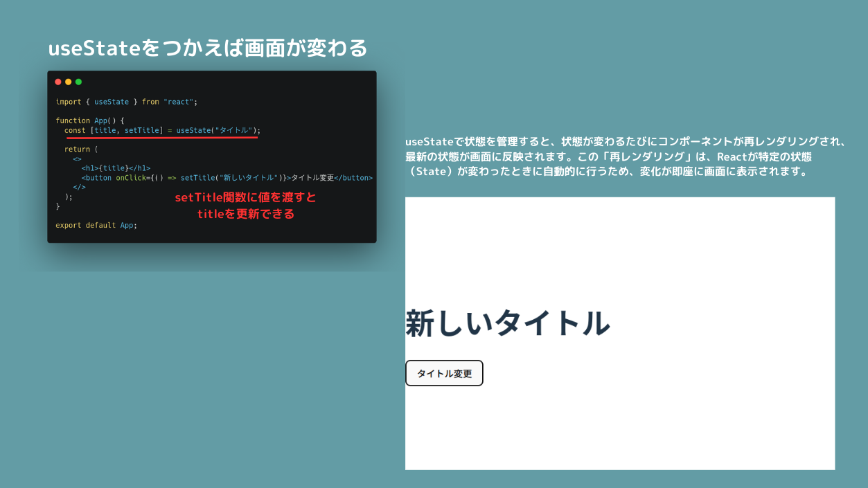
Task: Click the green maximize dot in code window
Action: [x=78, y=82]
